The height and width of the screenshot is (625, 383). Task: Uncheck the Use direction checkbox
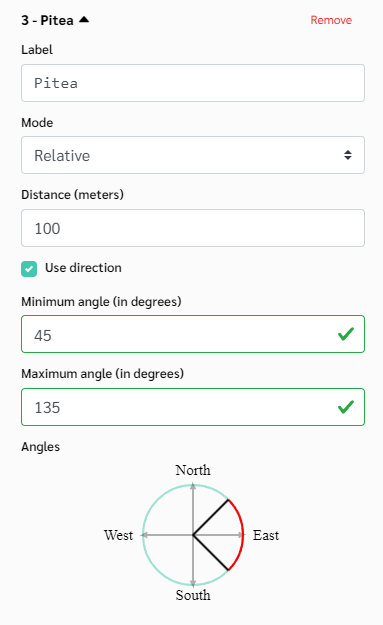coord(29,269)
